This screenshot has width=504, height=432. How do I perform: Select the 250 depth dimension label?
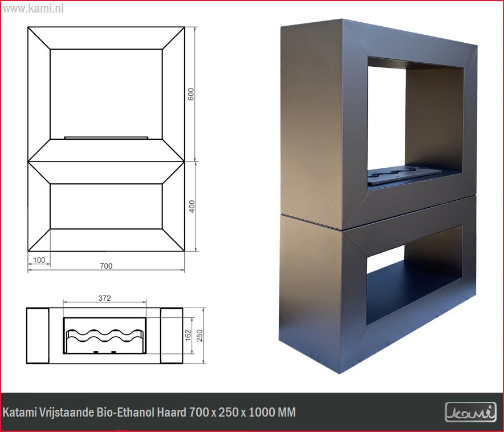point(200,336)
